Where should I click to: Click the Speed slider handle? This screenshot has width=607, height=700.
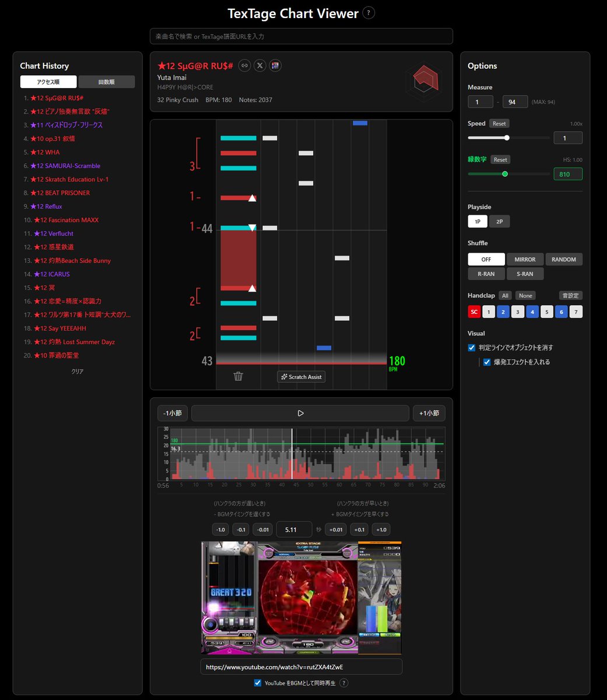click(507, 138)
